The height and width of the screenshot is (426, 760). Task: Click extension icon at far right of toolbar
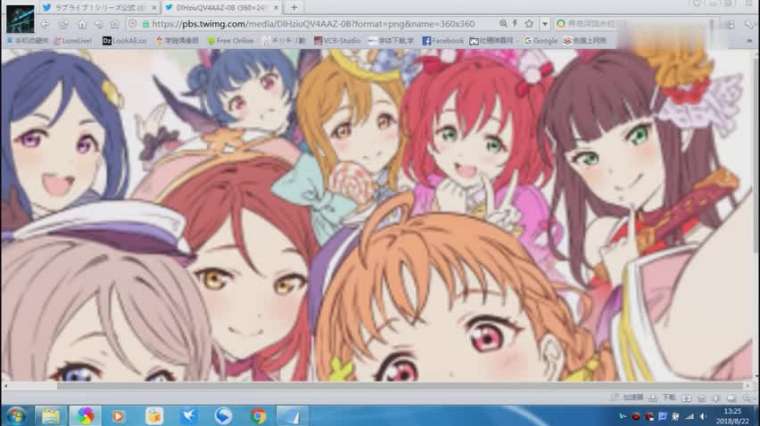click(x=749, y=24)
